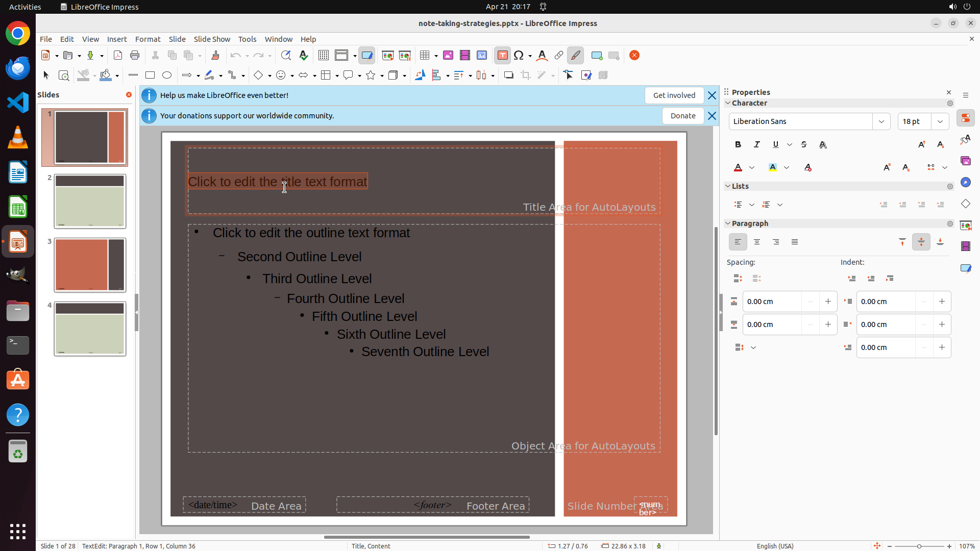Enable center paragraph alignment
The image size is (980, 551).
pos(757,242)
